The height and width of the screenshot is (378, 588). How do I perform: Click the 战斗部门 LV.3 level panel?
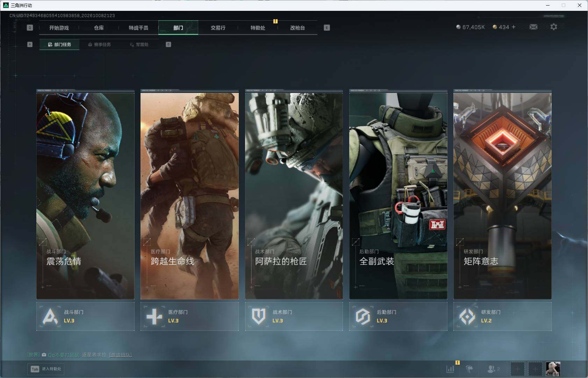pyautogui.click(x=85, y=317)
